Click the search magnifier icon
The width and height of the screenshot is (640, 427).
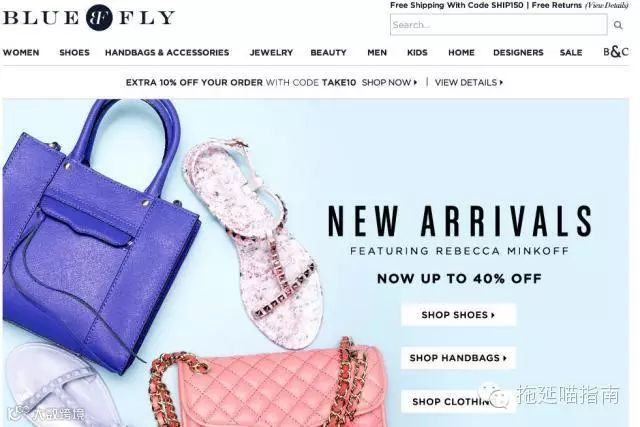tap(618, 25)
